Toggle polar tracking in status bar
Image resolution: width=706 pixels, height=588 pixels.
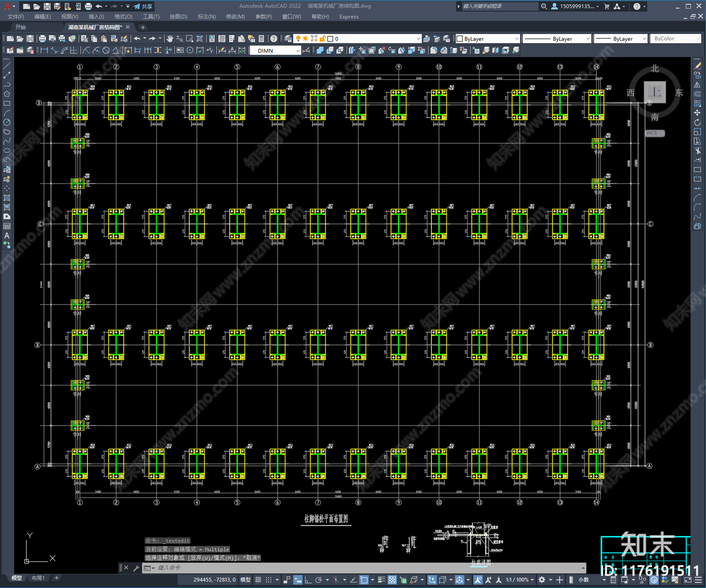point(319,580)
